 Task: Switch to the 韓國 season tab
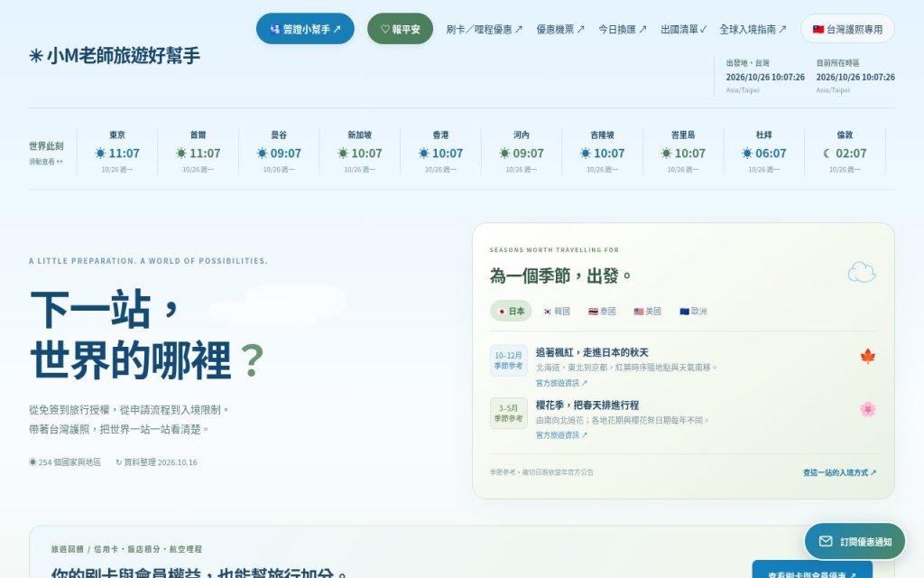coord(556,311)
